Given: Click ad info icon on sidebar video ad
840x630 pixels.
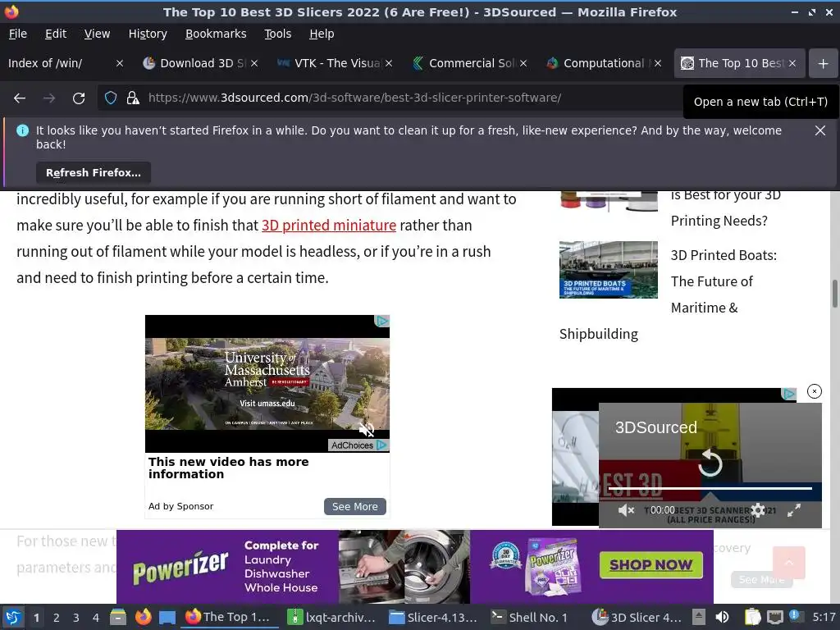Looking at the screenshot, I should pyautogui.click(x=788, y=394).
